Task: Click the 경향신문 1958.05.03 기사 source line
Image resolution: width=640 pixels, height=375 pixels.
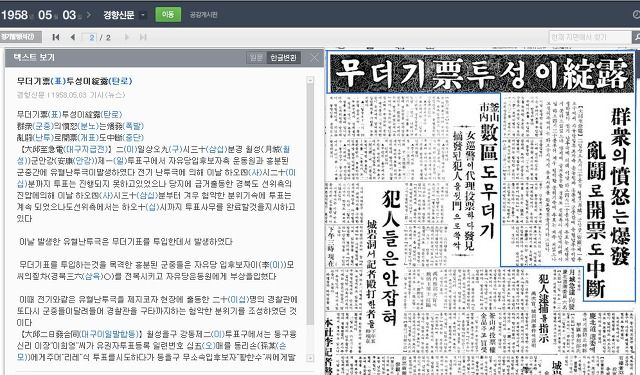Action: tap(71, 95)
